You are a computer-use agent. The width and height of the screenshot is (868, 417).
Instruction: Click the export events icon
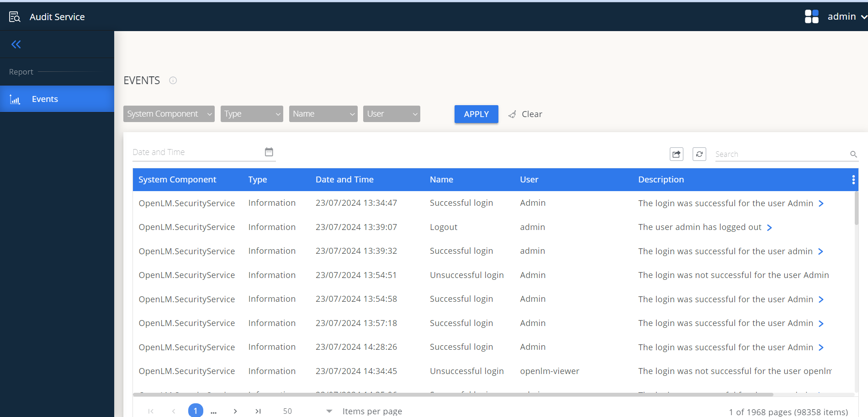(677, 154)
